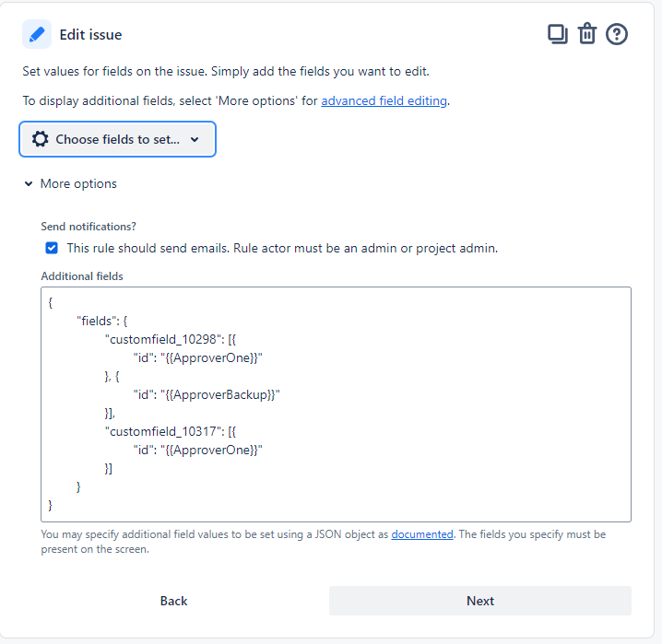Viewport: 662px width, 644px height.
Task: Click the gear icon in Choose fields
Action: coord(41,139)
